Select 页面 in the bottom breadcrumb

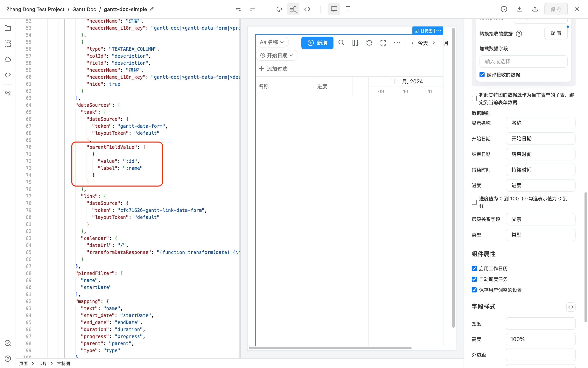pyautogui.click(x=24, y=363)
